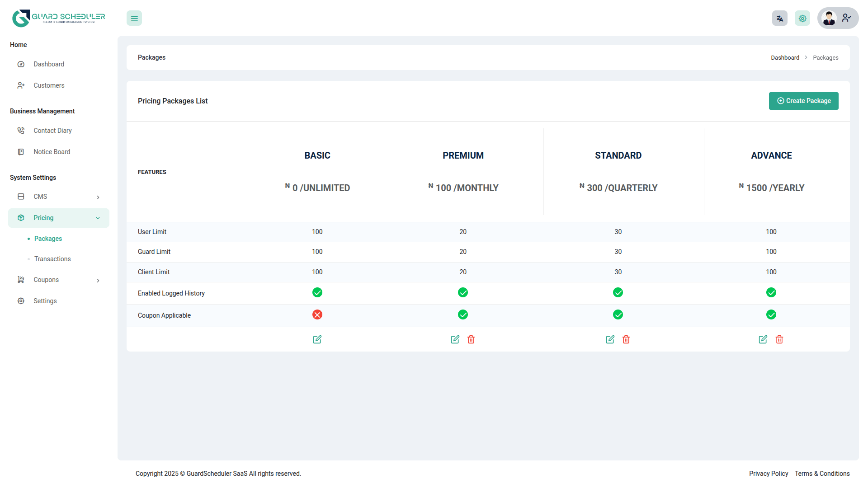The image size is (868, 488).
Task: Edit the BASIC package
Action: click(317, 339)
